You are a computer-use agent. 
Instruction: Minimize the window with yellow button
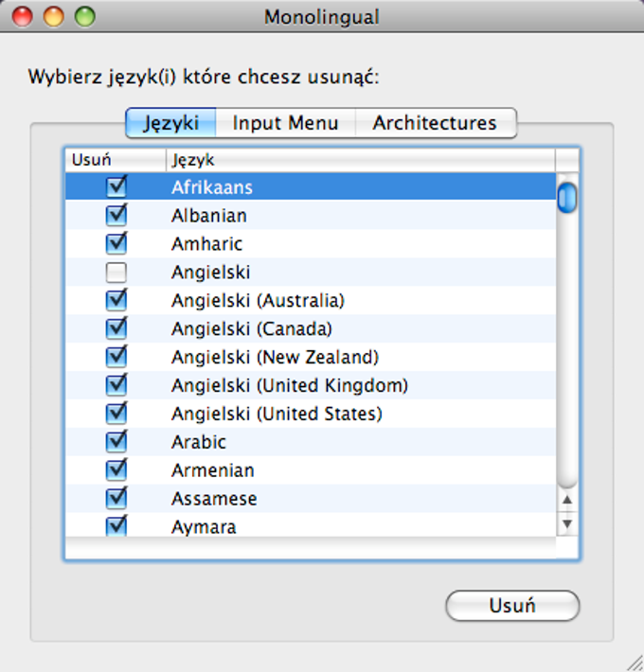(x=54, y=17)
